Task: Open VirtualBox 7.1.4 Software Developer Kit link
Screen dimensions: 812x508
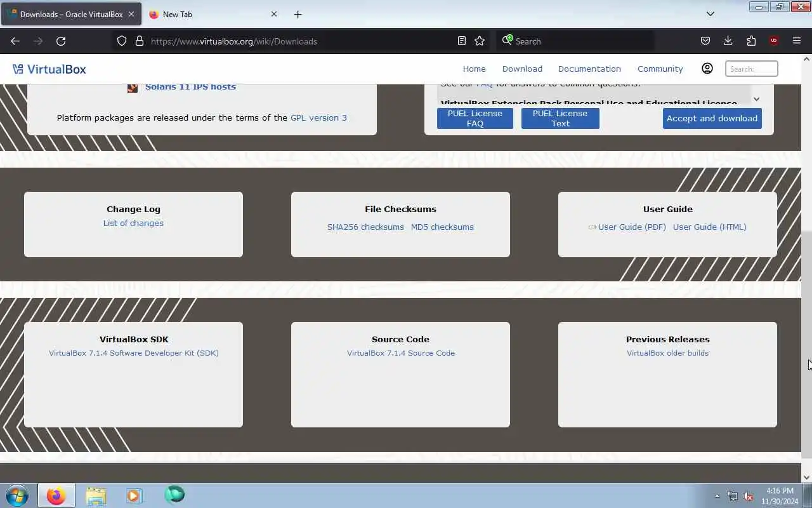Action: [x=134, y=353]
